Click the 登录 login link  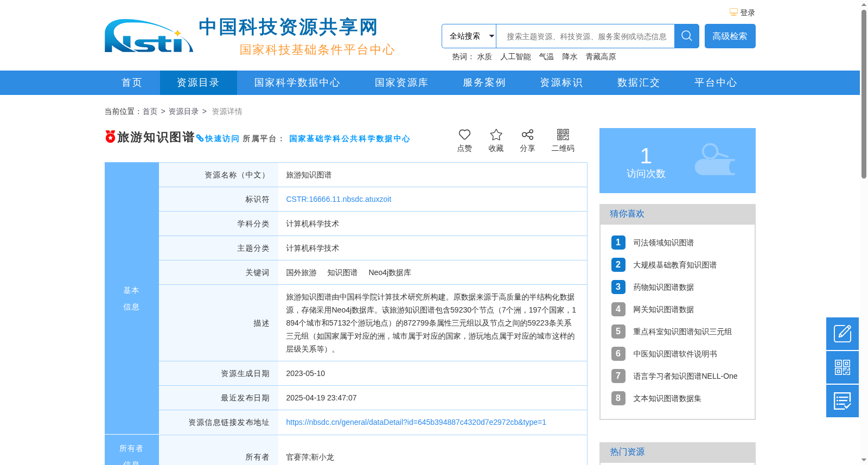pos(748,12)
